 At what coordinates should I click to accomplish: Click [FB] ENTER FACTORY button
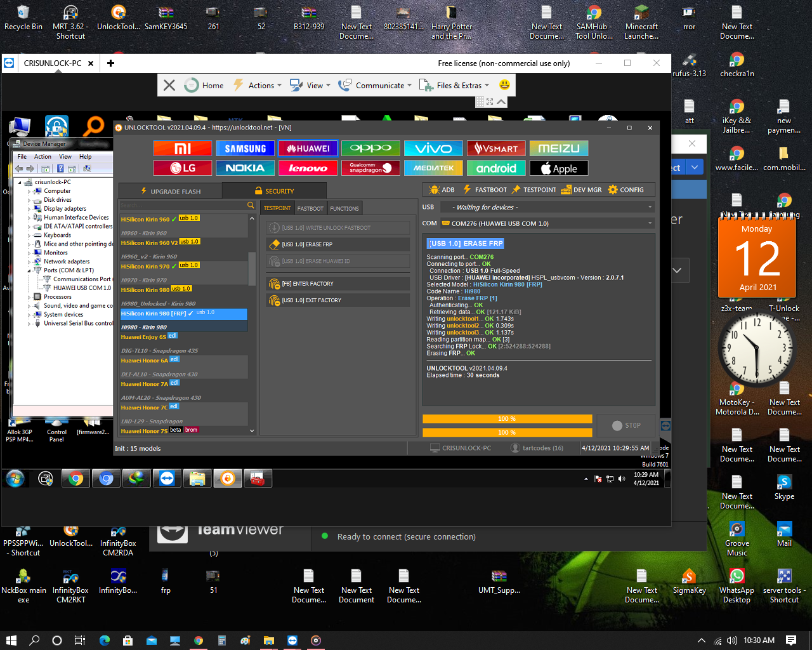(x=337, y=284)
